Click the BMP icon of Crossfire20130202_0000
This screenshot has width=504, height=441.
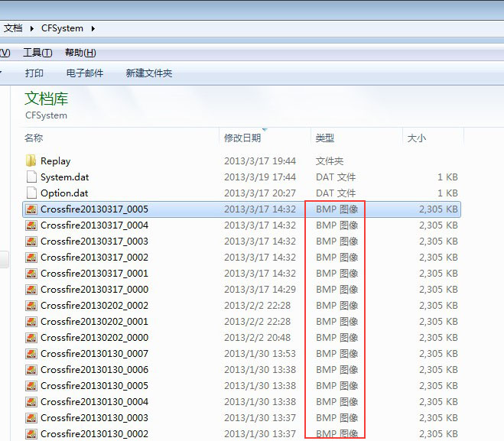coord(31,338)
